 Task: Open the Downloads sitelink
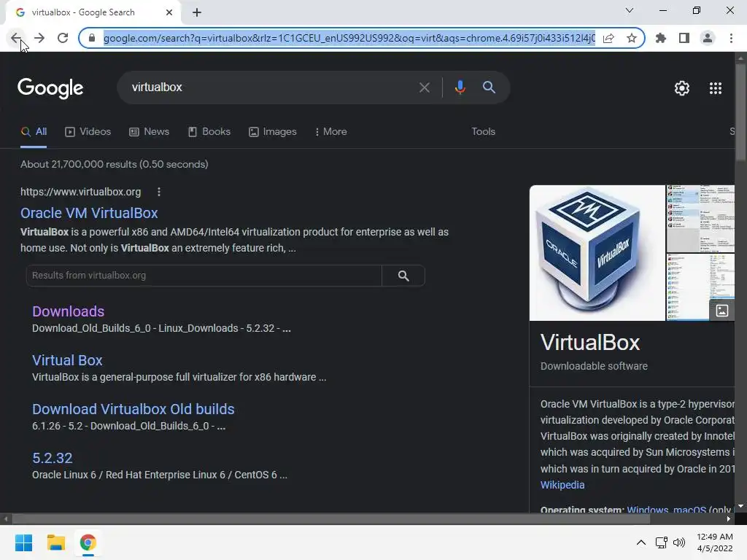tap(68, 311)
